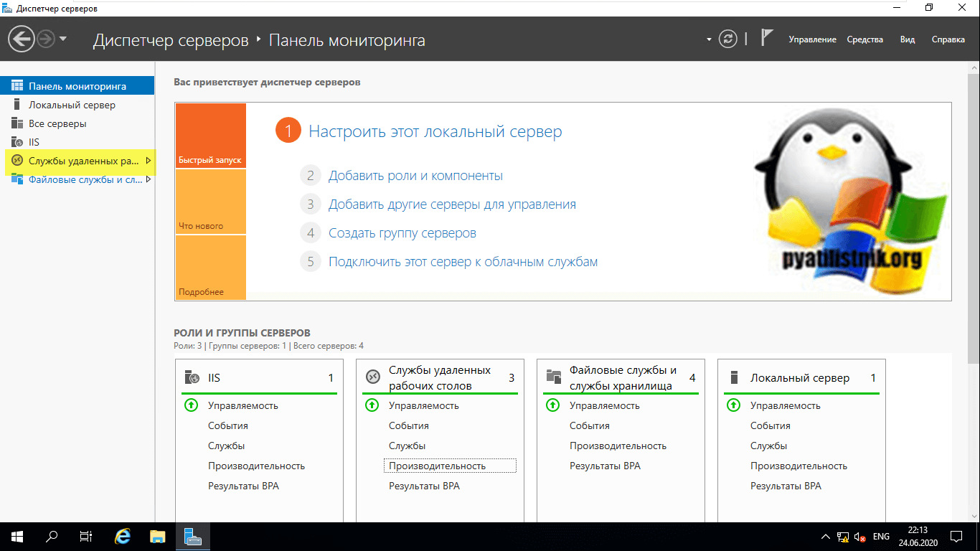Open the Управление menu
The width and height of the screenshot is (980, 551).
(x=812, y=39)
